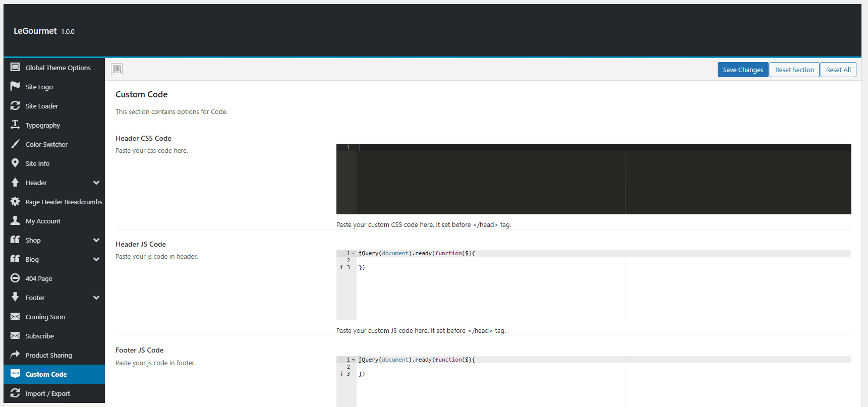
Task: Click the Coming Soon envelope icon
Action: coord(15,316)
